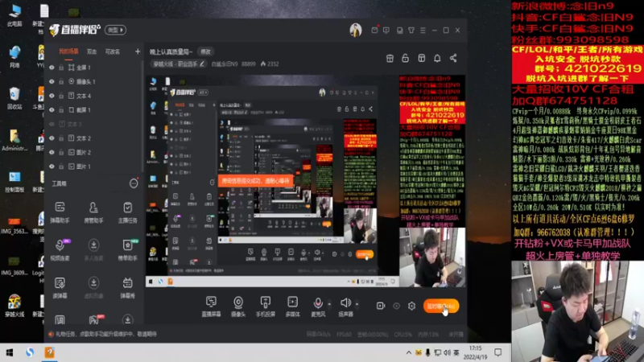This screenshot has width=644, height=362.
Task: Select the 穿越火线 desktop shortcut
Action: pyautogui.click(x=14, y=306)
